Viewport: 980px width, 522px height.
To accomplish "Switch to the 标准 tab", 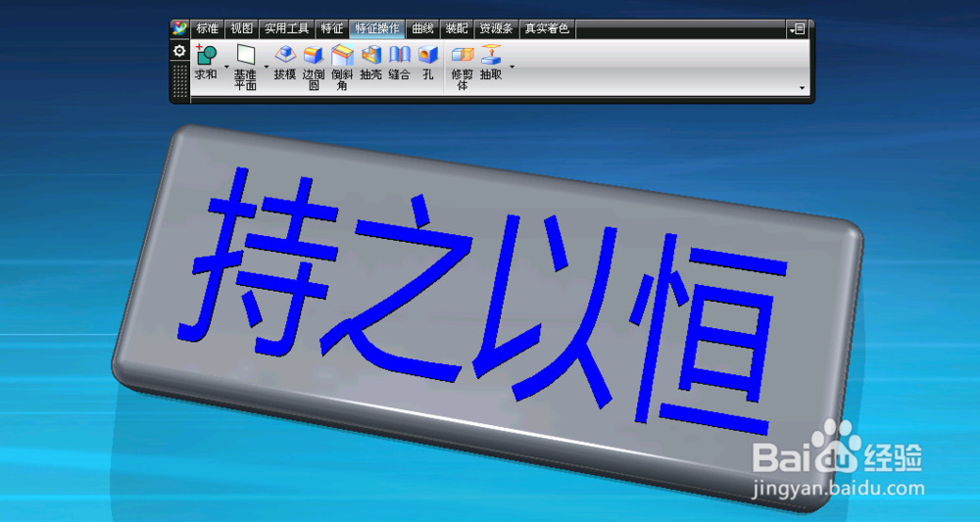I will 207,28.
